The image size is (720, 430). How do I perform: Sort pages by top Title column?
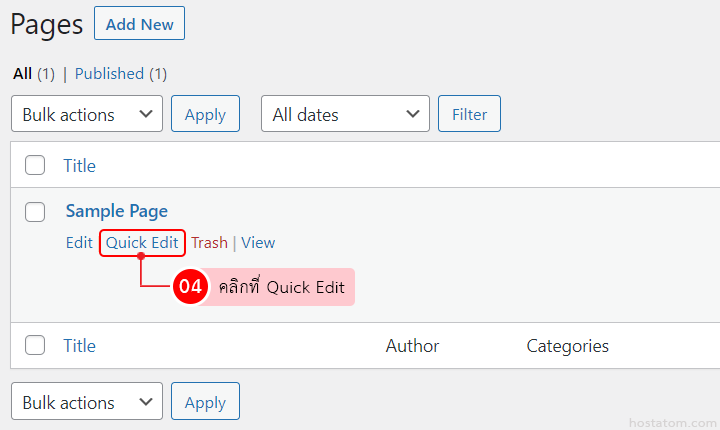[80, 165]
